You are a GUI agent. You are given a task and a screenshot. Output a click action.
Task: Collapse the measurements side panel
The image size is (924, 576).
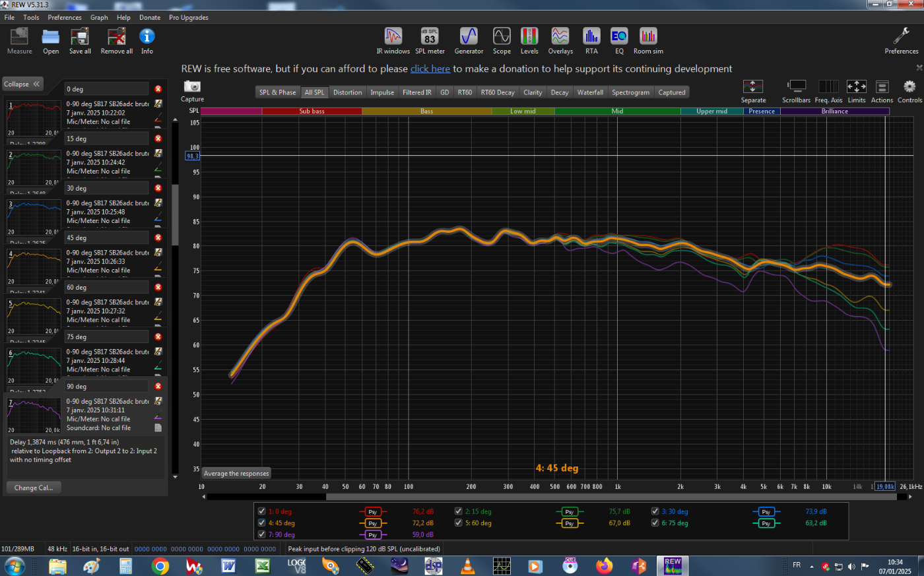click(22, 84)
